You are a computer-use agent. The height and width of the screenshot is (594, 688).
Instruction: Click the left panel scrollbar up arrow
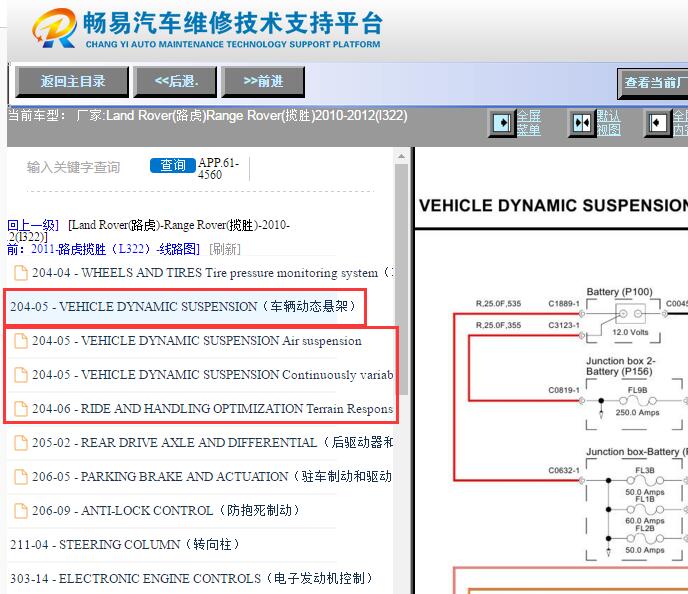401,156
